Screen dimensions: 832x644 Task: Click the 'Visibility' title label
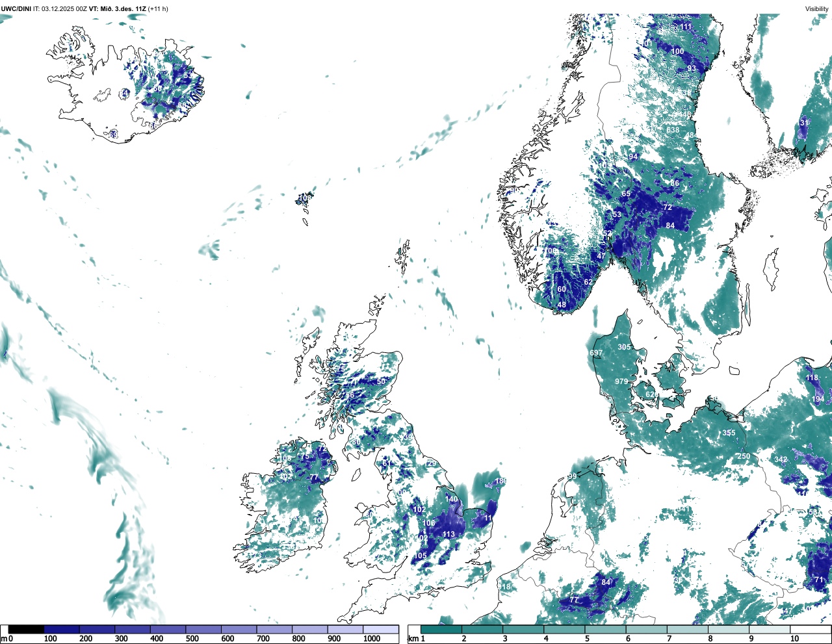click(x=817, y=8)
